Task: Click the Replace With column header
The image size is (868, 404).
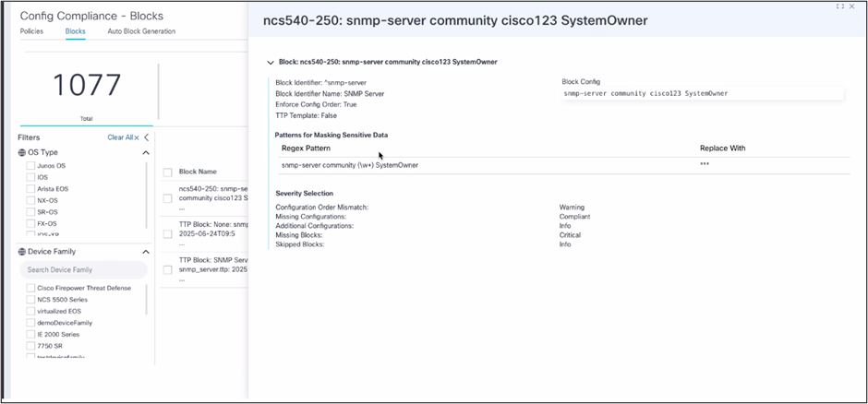Action: pyautogui.click(x=722, y=149)
